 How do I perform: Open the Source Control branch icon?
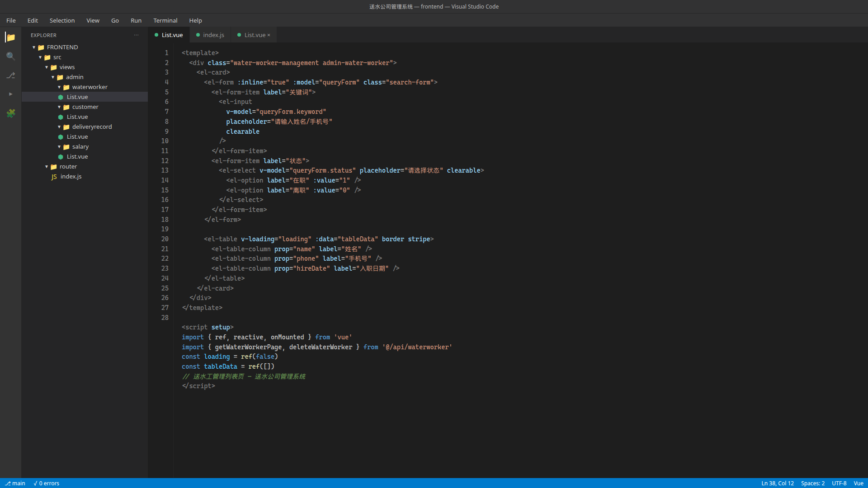(11, 75)
